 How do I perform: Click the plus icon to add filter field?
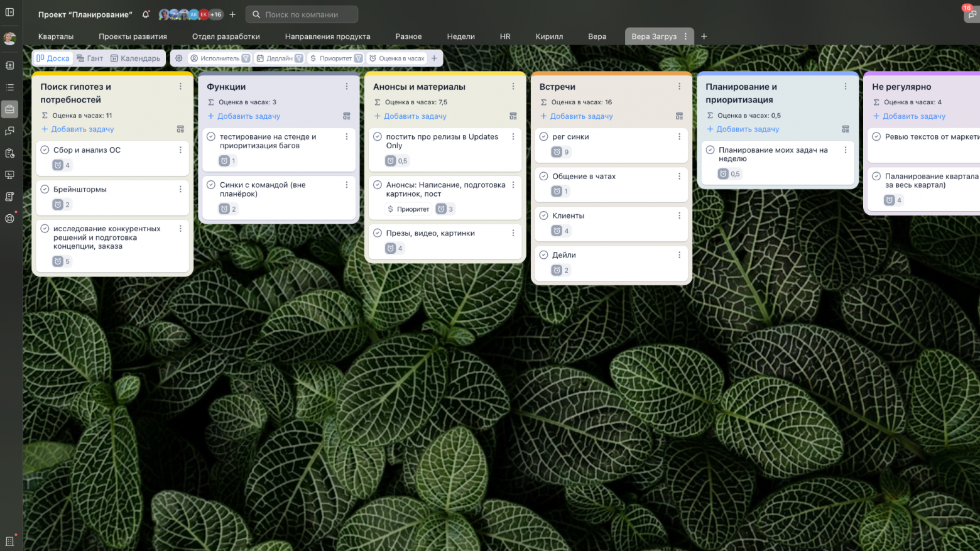pyautogui.click(x=434, y=58)
